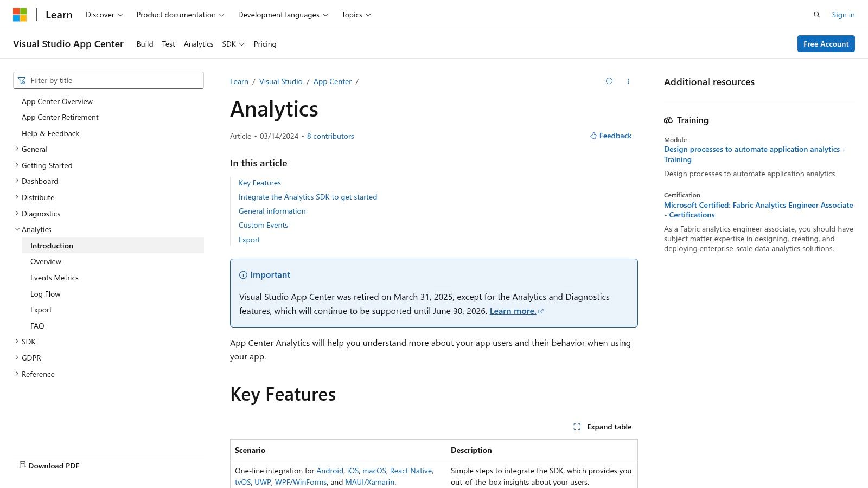Click the add to collection plus icon
This screenshot has height=488, width=868.
609,81
